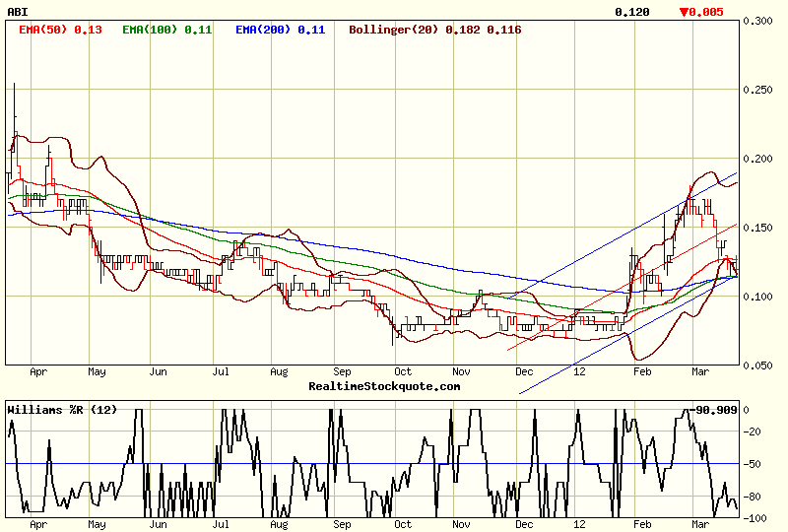Select the Oct month label on time axis
Image resolution: width=788 pixels, height=532 pixels.
[x=402, y=373]
